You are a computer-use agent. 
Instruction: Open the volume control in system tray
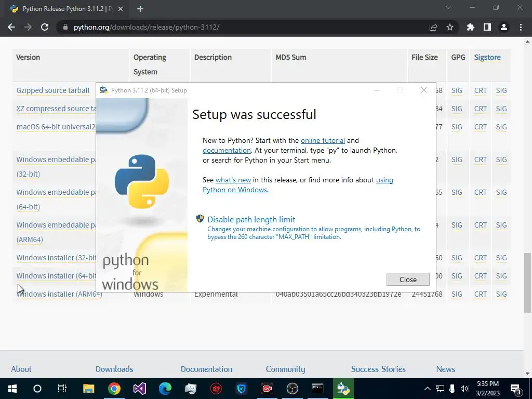pyautogui.click(x=464, y=389)
